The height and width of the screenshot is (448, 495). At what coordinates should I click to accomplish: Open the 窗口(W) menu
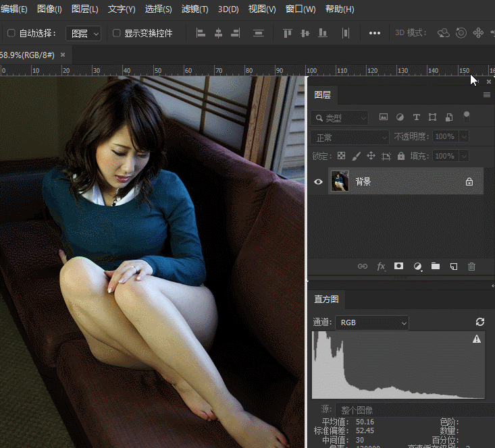[x=301, y=9]
